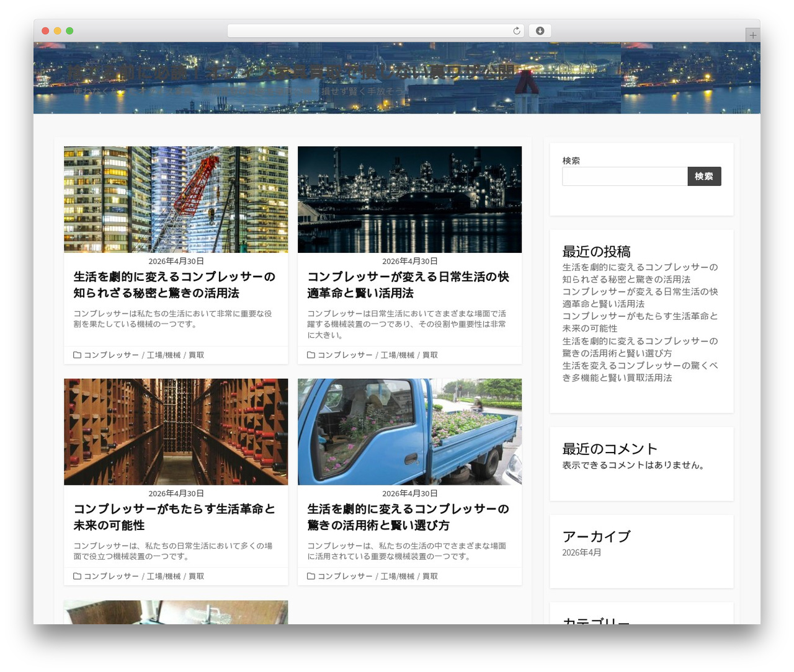The image size is (794, 672).
Task: Click the date 2026年4月30日 on the blue truck post
Action: (x=410, y=493)
